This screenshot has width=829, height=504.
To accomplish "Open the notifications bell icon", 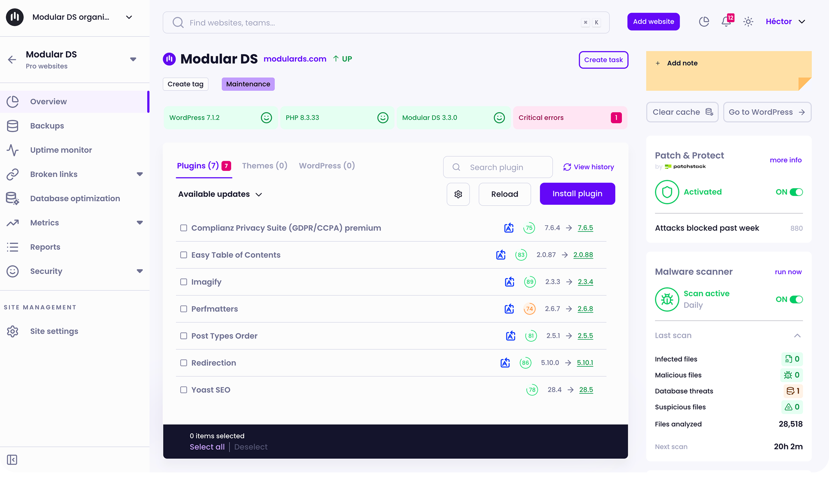I will (726, 21).
